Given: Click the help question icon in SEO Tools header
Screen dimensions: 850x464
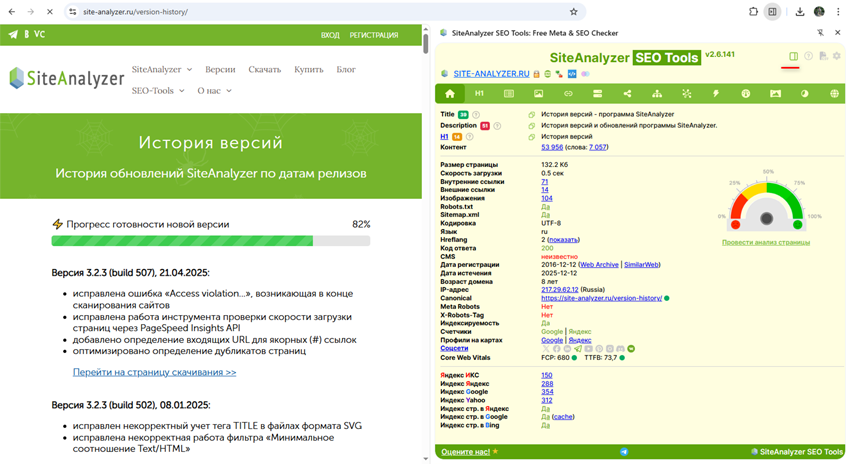Looking at the screenshot, I should [808, 56].
